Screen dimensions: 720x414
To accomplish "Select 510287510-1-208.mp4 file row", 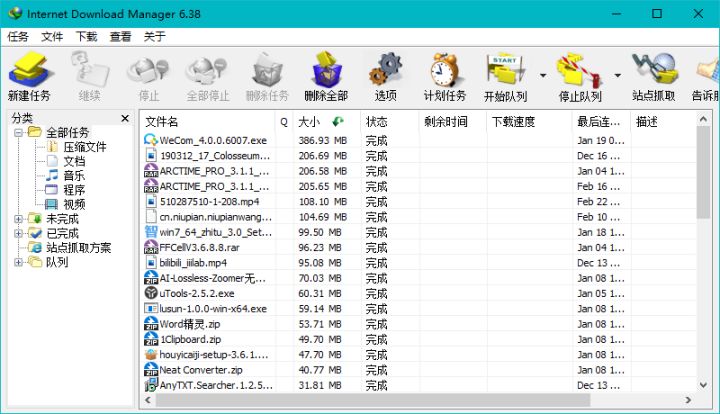I will pos(418,201).
